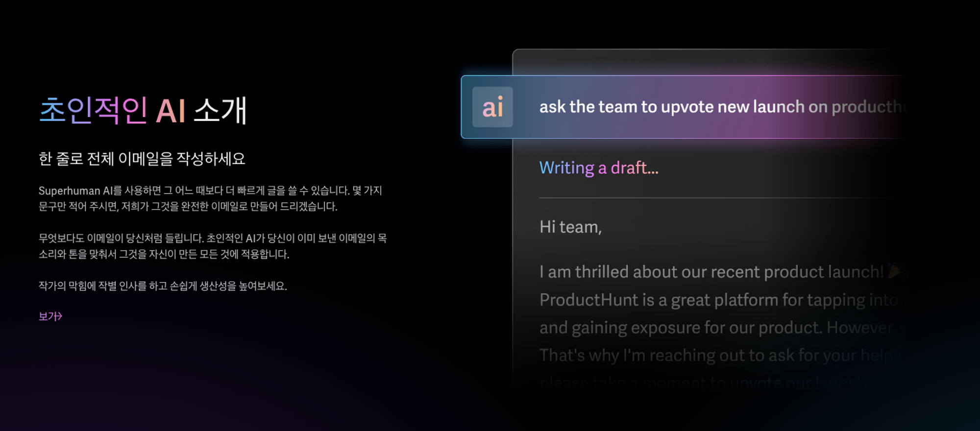The width and height of the screenshot is (980, 431).
Task: Click the heading "초인적인 AI 소개"
Action: point(143,110)
